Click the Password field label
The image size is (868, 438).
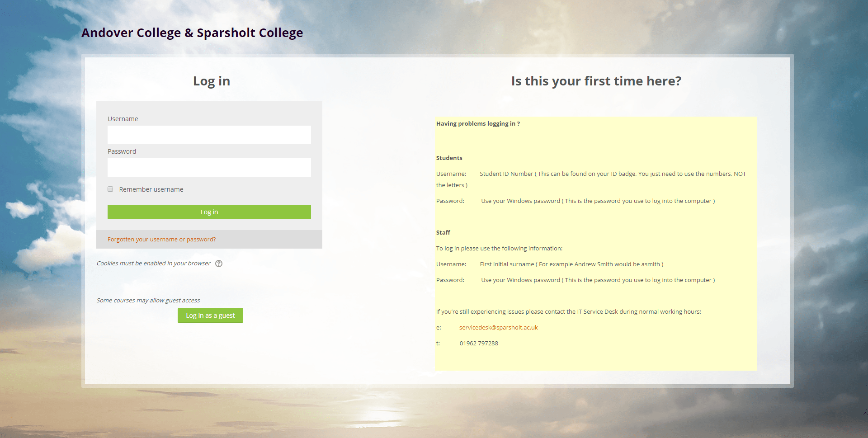(x=122, y=151)
